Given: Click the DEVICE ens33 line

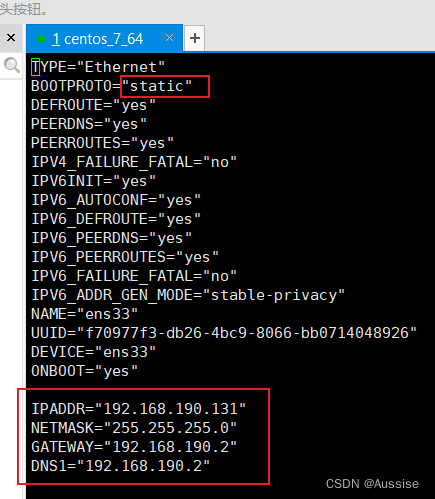Looking at the screenshot, I should (93, 352).
